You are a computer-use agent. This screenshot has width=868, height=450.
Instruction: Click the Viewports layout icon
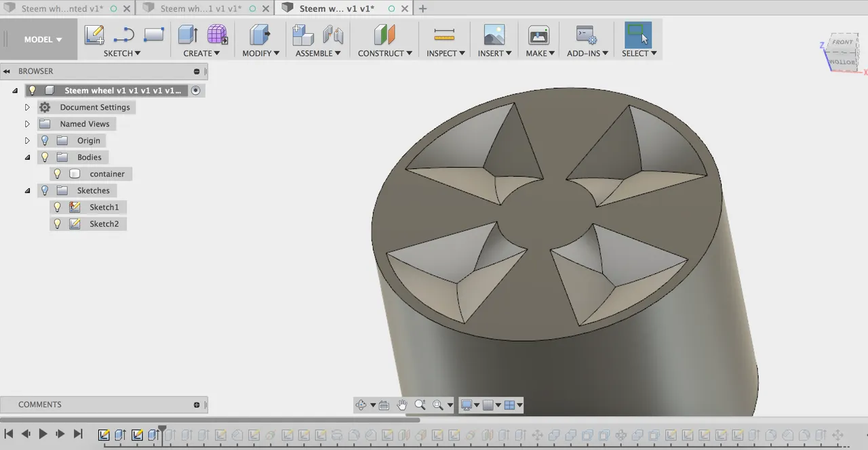coord(509,405)
